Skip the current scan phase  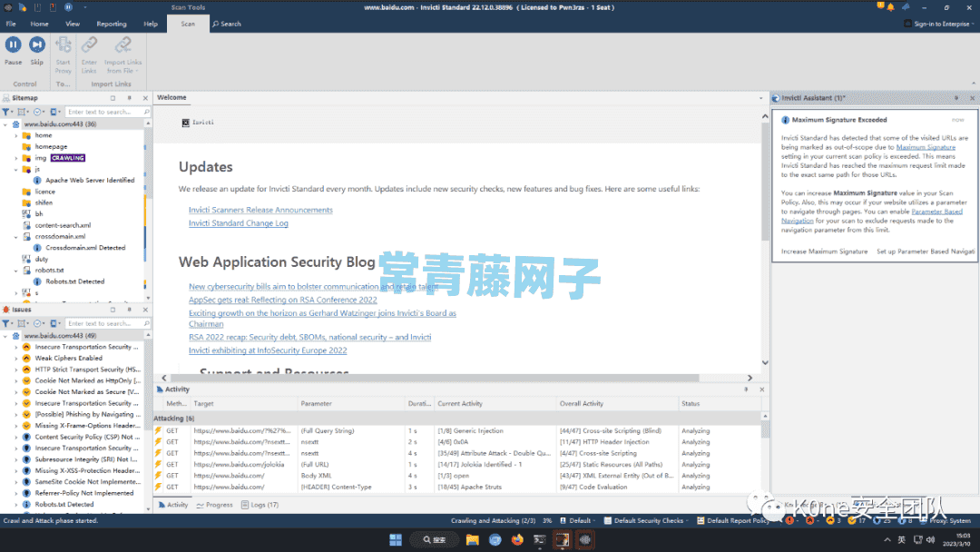click(x=37, y=45)
